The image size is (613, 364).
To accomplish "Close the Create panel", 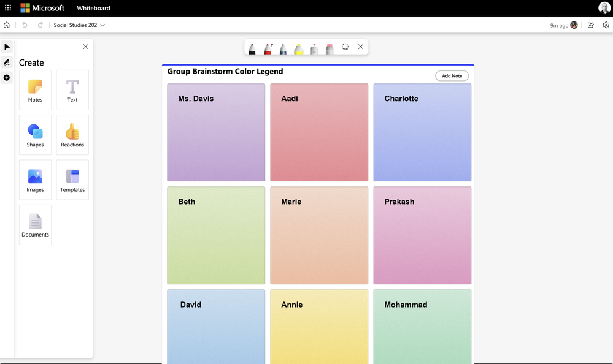I will (86, 47).
